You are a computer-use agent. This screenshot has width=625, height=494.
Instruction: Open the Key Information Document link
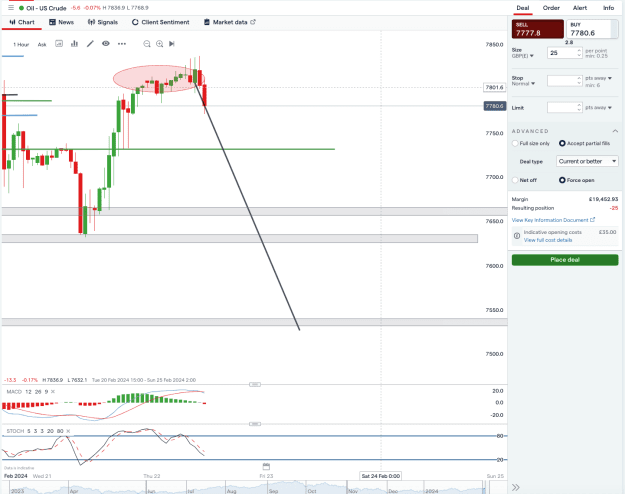click(553, 220)
